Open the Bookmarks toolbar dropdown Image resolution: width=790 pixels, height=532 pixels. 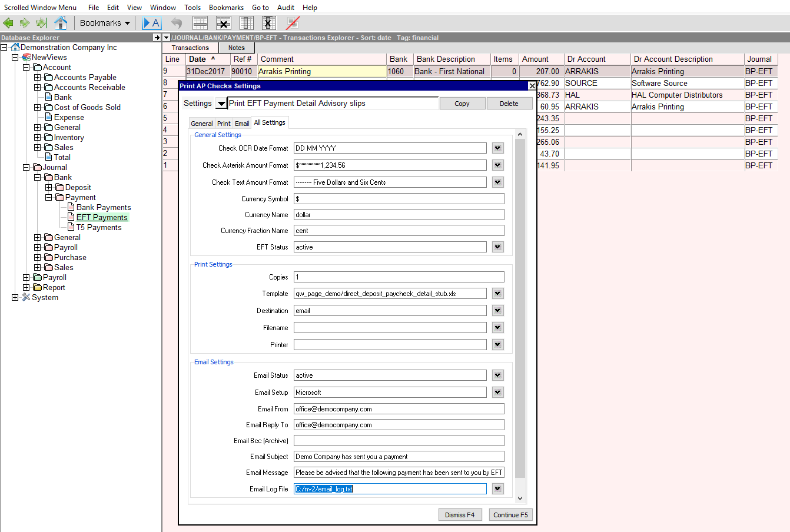[105, 23]
